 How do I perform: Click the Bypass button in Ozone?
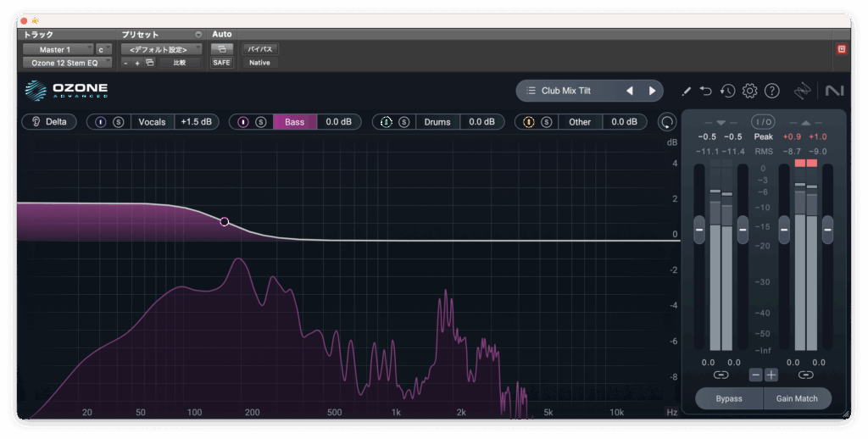728,398
